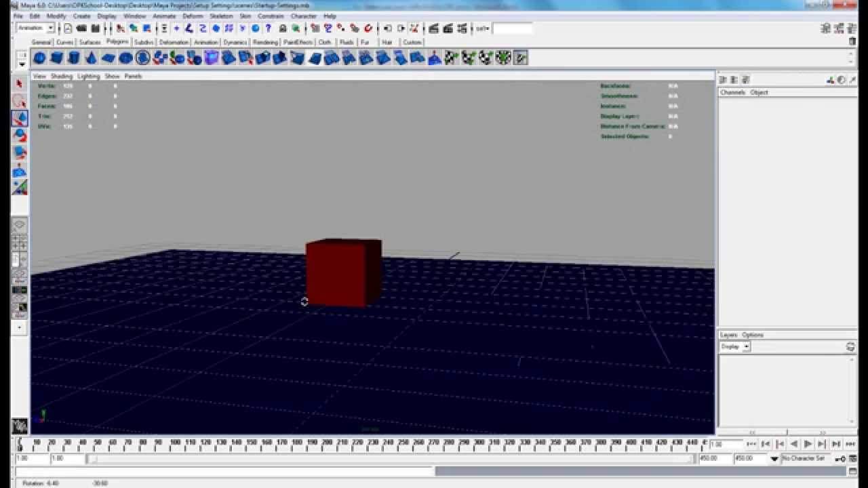Image resolution: width=868 pixels, height=488 pixels.
Task: Click the Show Manipulator tool icon
Action: click(x=20, y=169)
